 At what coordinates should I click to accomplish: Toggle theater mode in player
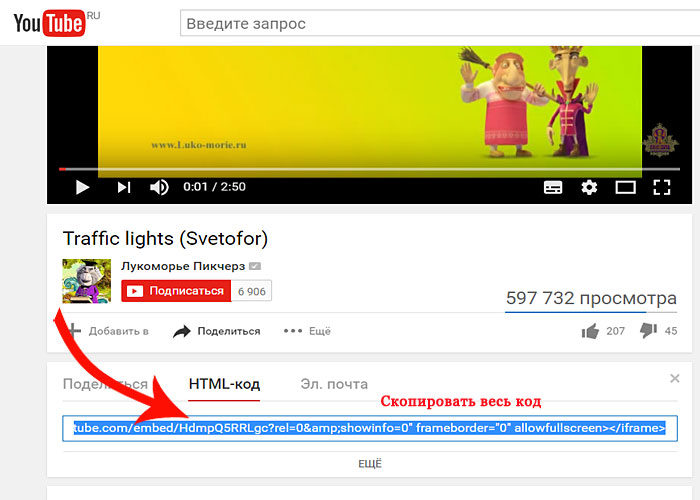coord(625,188)
